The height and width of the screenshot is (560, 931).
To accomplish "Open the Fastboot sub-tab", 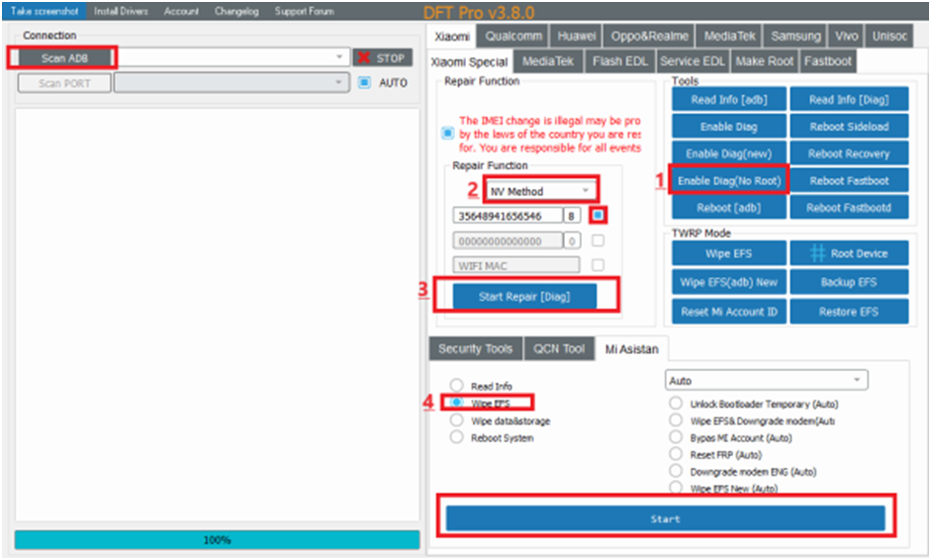I will (828, 61).
